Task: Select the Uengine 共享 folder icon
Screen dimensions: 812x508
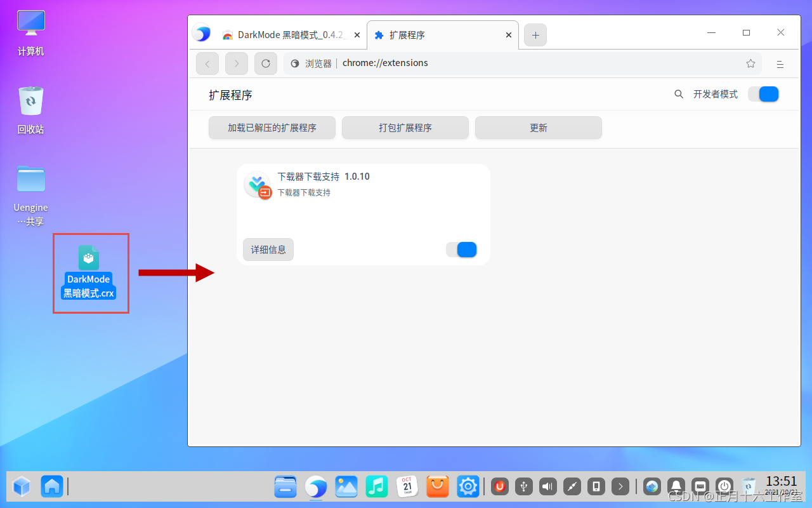Action: tap(31, 196)
